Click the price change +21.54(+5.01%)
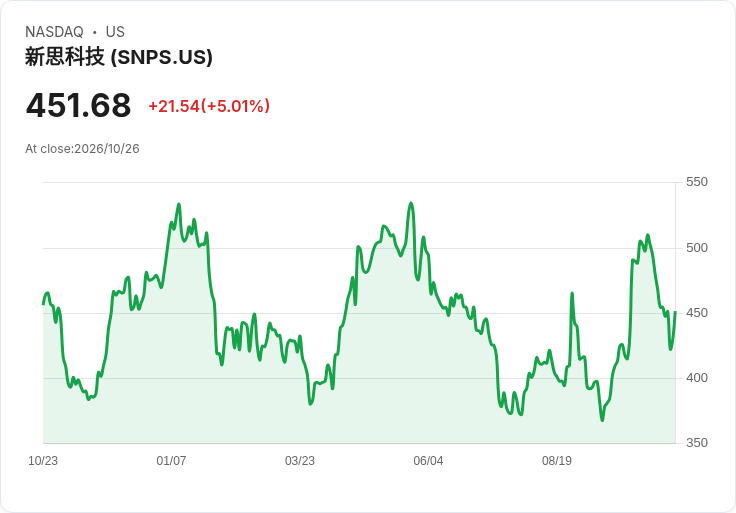 tap(209, 106)
